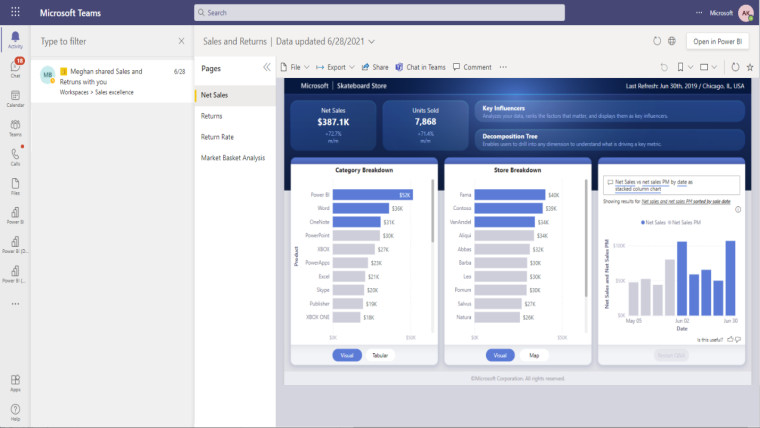Screen dimensions: 760x428
Task: Reset report to default undo icon
Action: 664,67
